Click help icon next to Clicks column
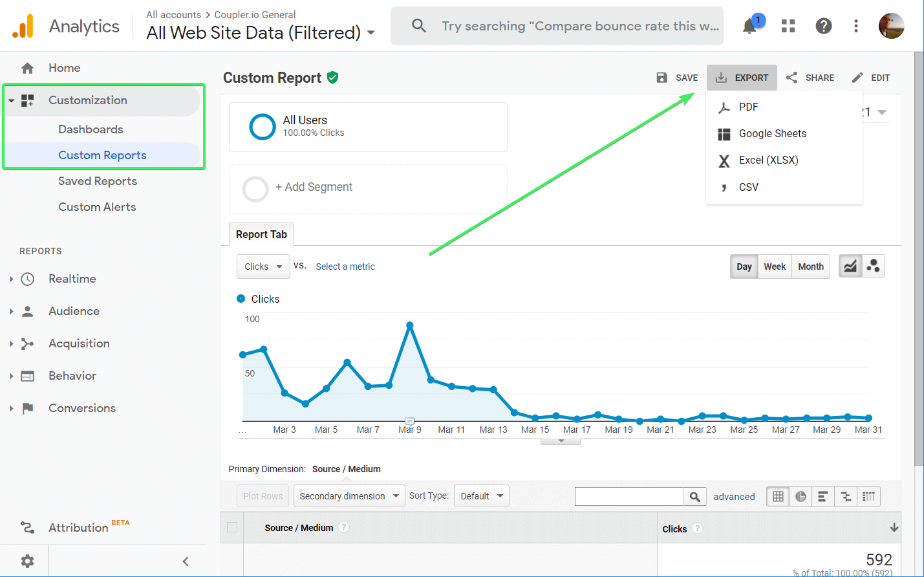 click(697, 528)
